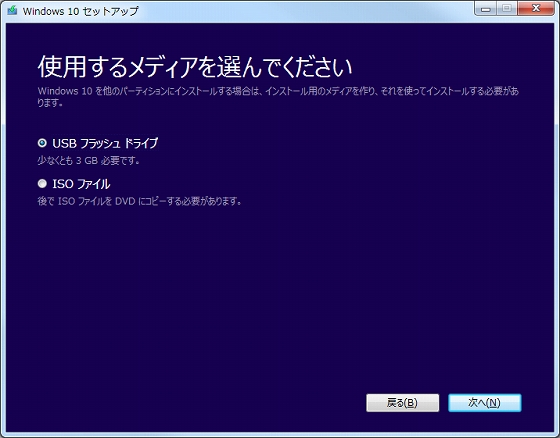Select the ISO ファイル radio button
The image size is (560, 438).
click(42, 184)
